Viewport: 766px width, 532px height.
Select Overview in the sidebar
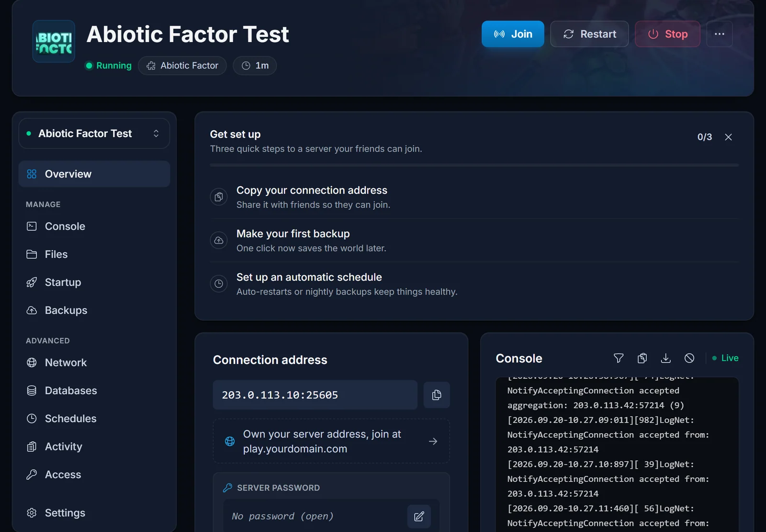click(94, 174)
